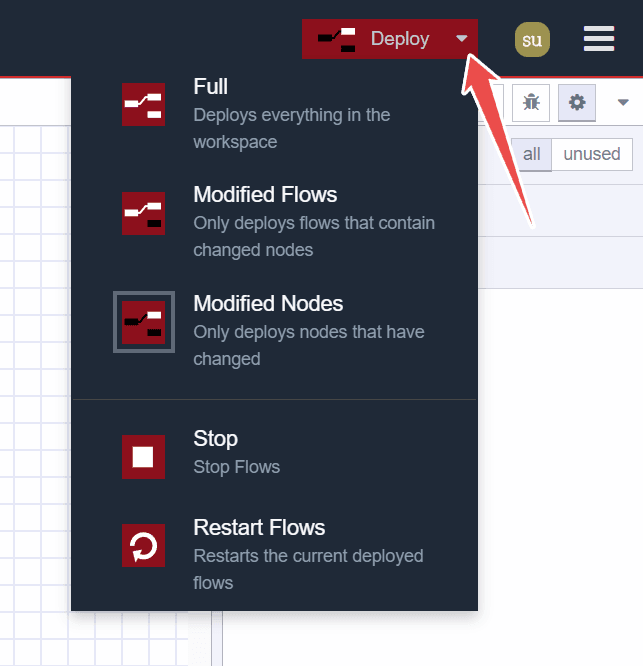Select Modified Flows deploy option

click(x=274, y=222)
